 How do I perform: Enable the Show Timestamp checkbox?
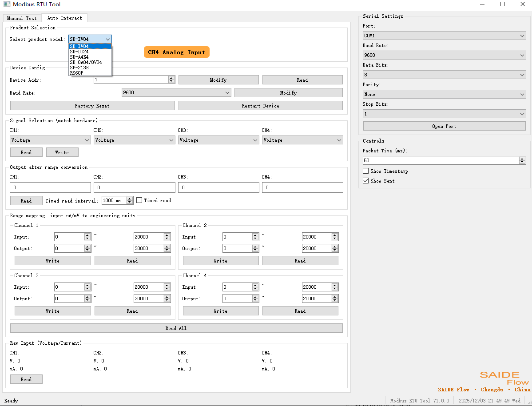coord(366,171)
